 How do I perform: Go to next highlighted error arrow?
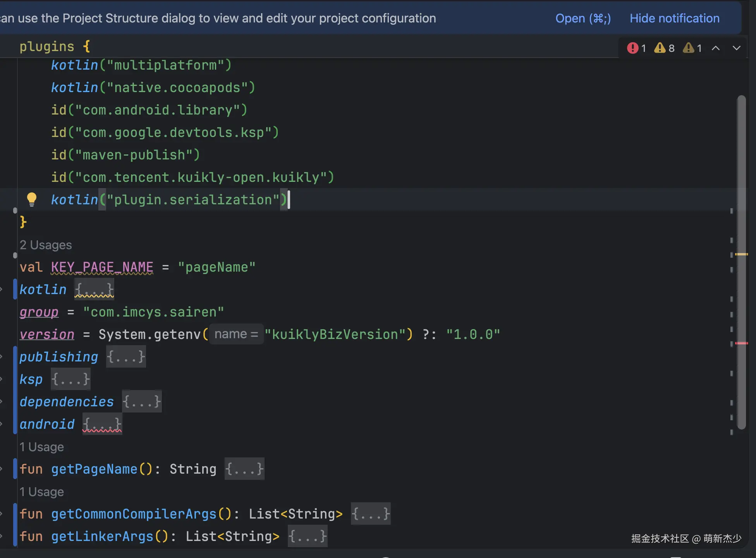pos(737,48)
